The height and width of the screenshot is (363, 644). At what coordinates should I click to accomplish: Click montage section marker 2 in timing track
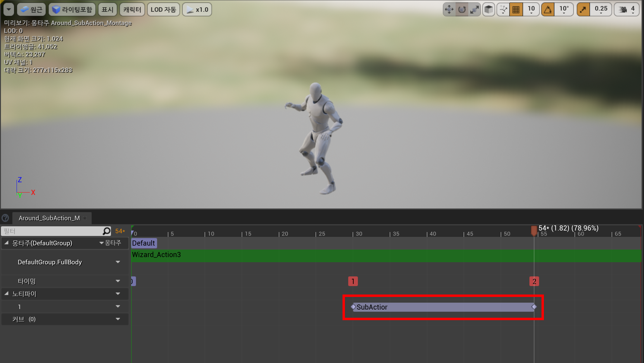pos(534,281)
